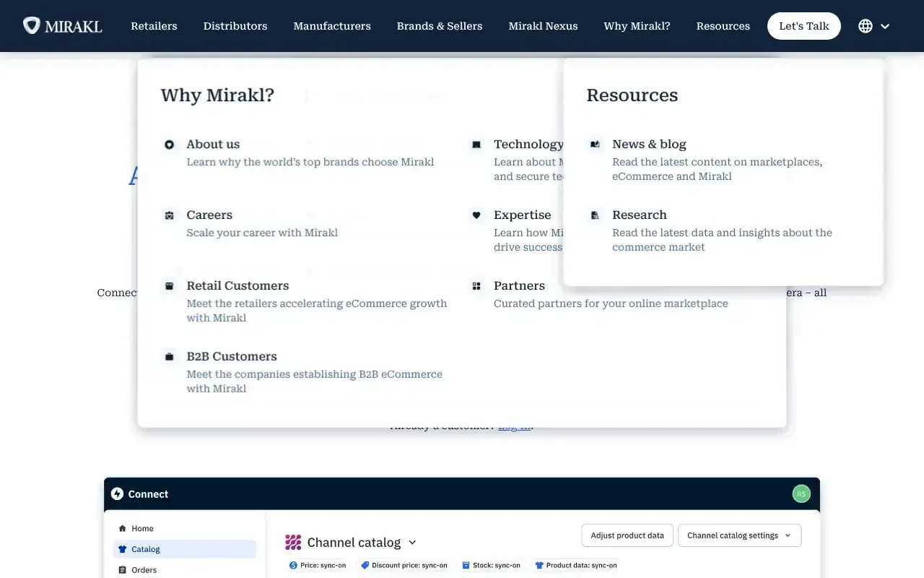
Task: Expand the Channel catalog dropdown
Action: pyautogui.click(x=412, y=542)
